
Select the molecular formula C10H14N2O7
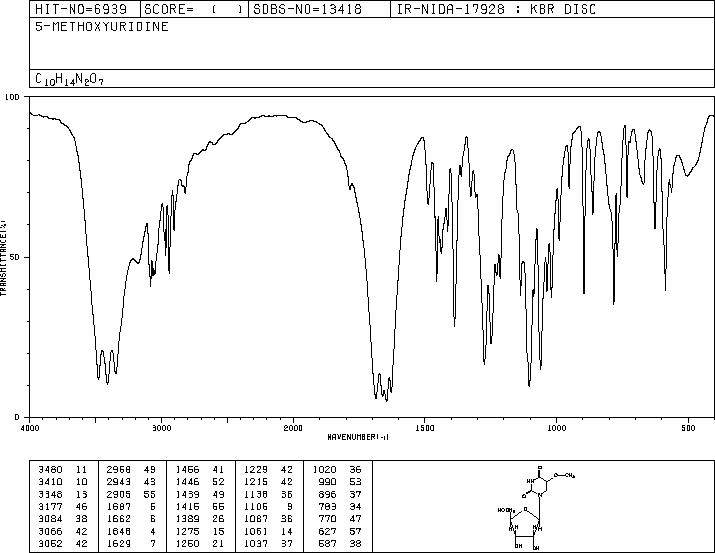pyautogui.click(x=69, y=79)
